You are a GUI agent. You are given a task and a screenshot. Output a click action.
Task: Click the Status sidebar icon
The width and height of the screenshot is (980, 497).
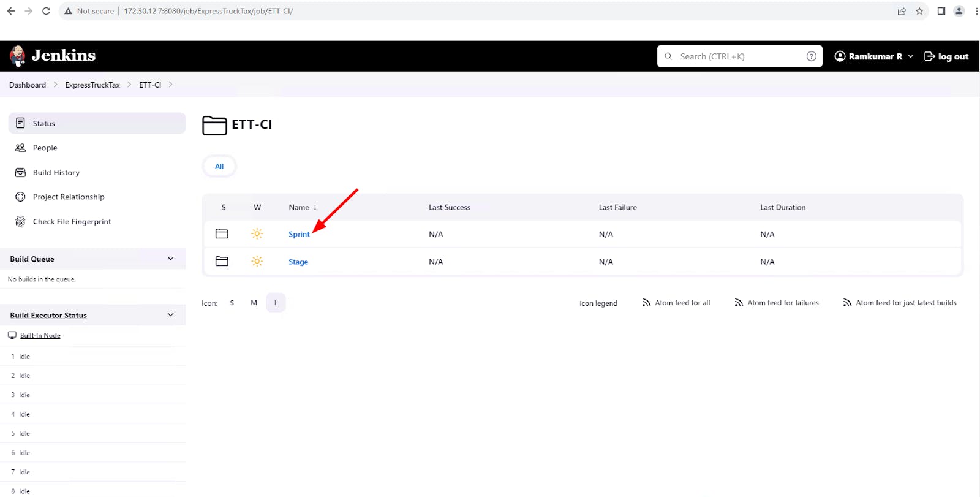tap(20, 123)
